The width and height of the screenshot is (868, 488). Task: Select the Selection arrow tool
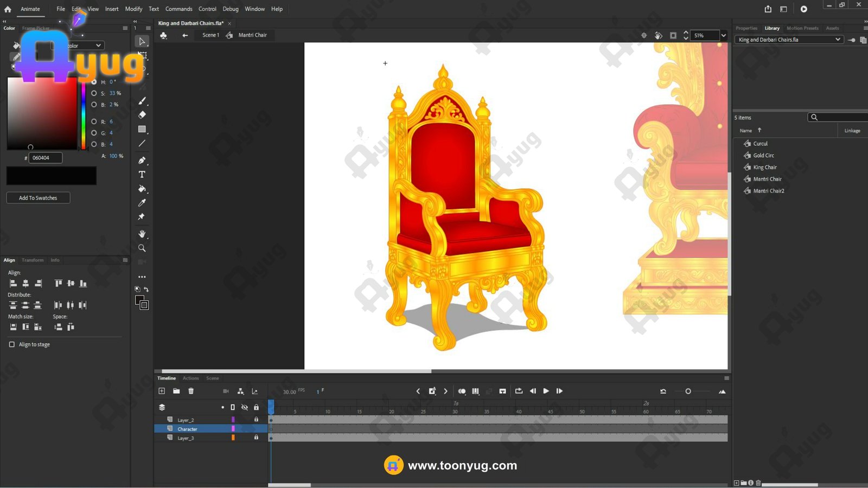tap(142, 41)
